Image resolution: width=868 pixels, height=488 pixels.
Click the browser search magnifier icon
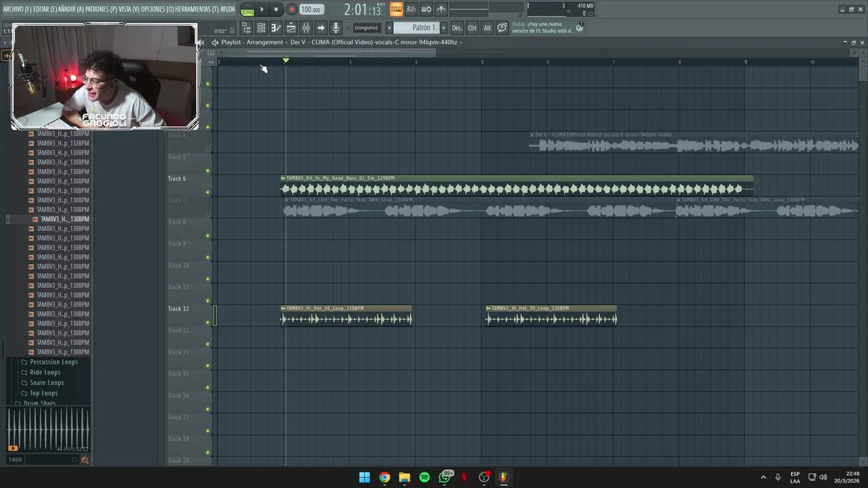point(85,460)
